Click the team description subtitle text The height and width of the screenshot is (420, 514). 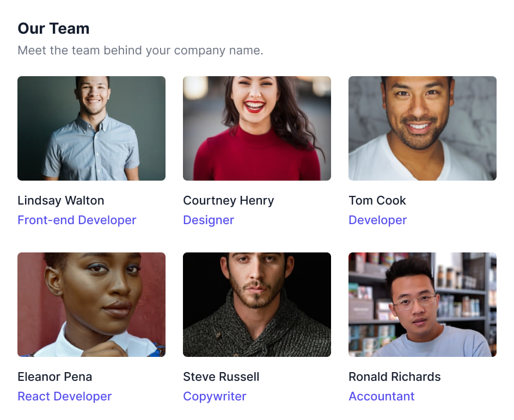140,51
